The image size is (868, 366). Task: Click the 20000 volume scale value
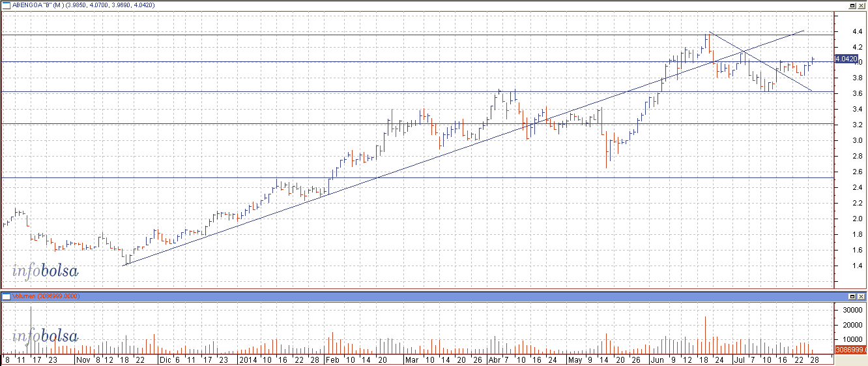point(854,325)
